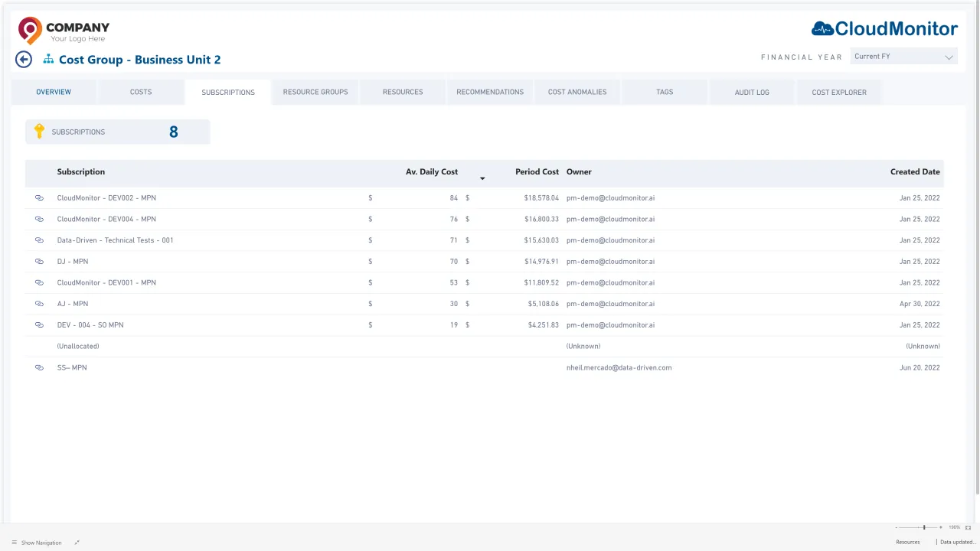
Task: Click subscription name AJ - MPN
Action: pos(73,304)
